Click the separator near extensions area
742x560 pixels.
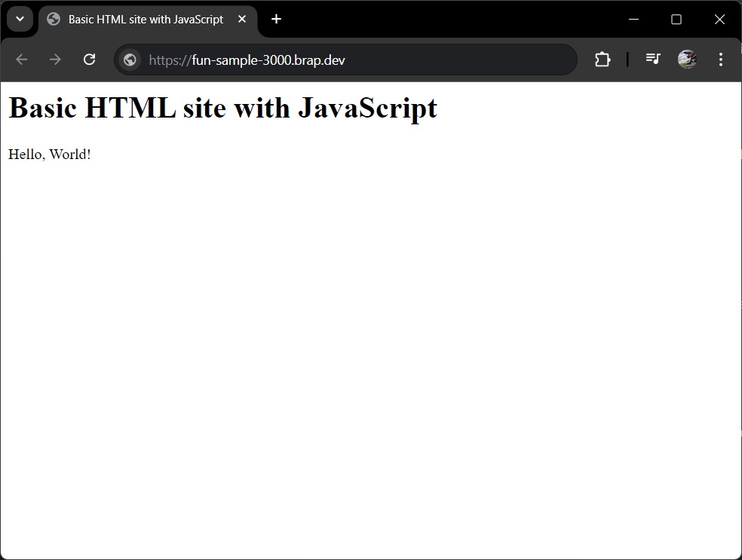tap(627, 60)
